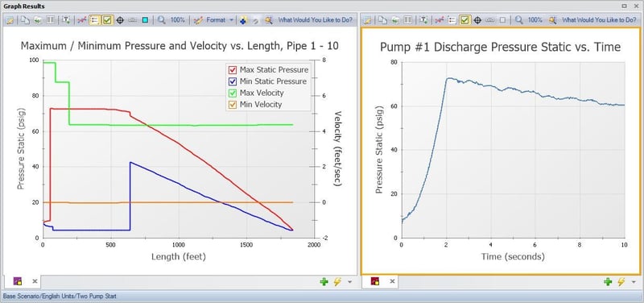Click the Length (feet) axis label
This screenshot has height=303, width=644.
pos(178,257)
